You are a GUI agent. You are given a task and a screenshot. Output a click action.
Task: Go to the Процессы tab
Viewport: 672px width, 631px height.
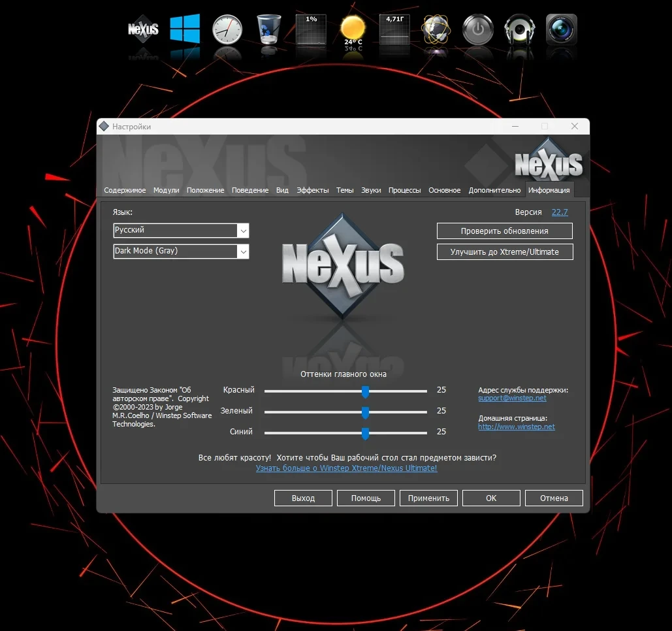(405, 190)
